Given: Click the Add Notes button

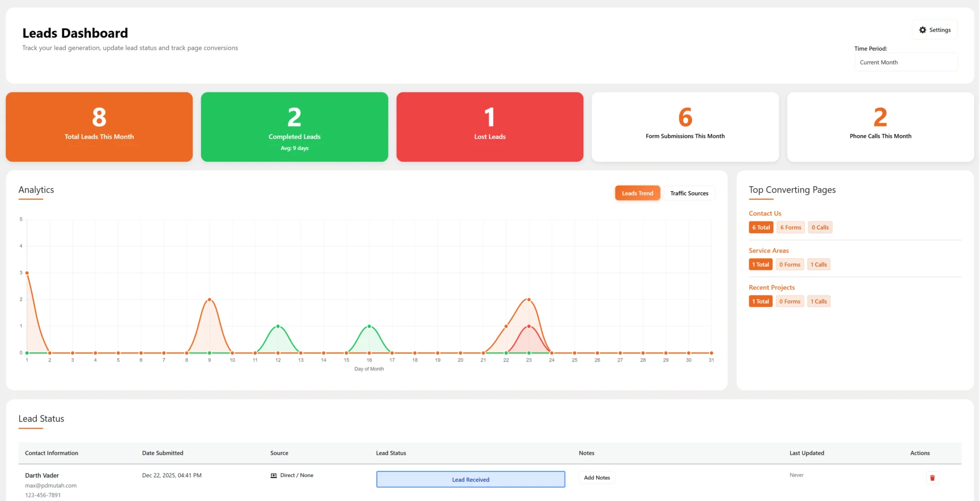Looking at the screenshot, I should [597, 478].
